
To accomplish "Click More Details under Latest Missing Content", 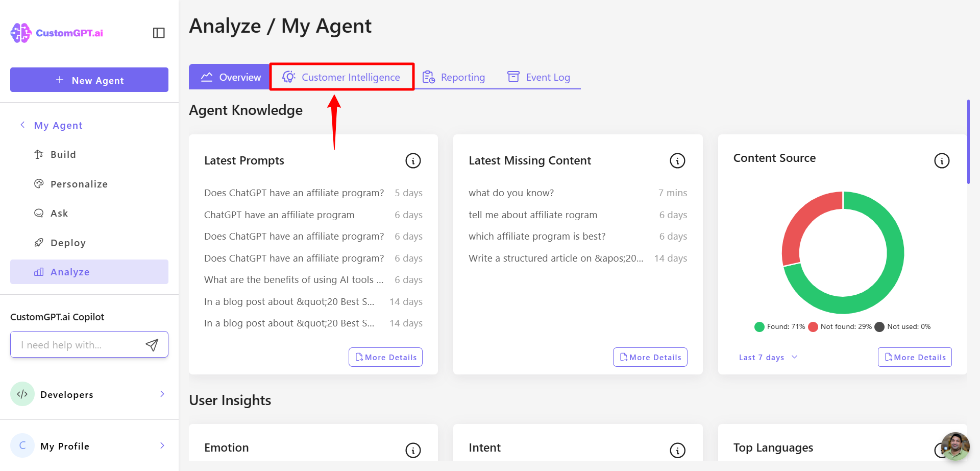I will click(650, 357).
